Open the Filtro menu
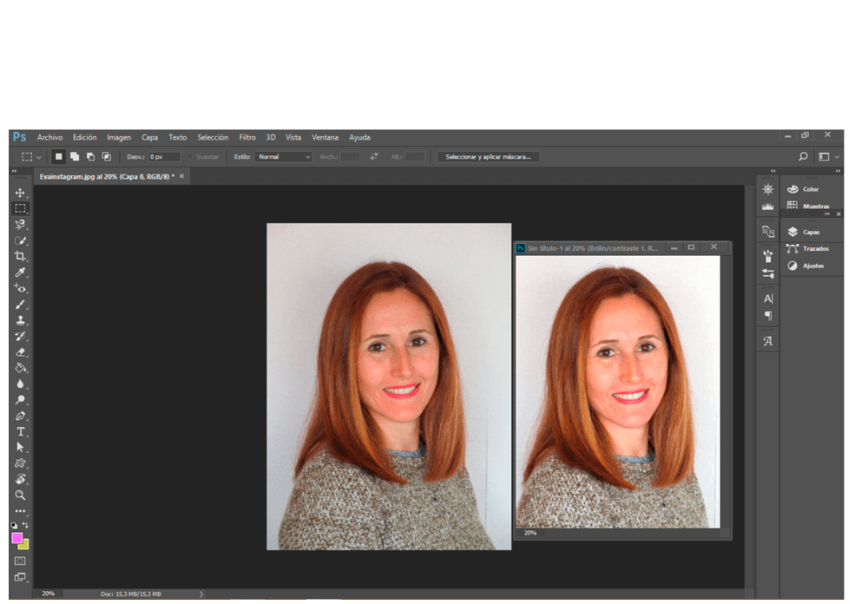 (x=247, y=137)
